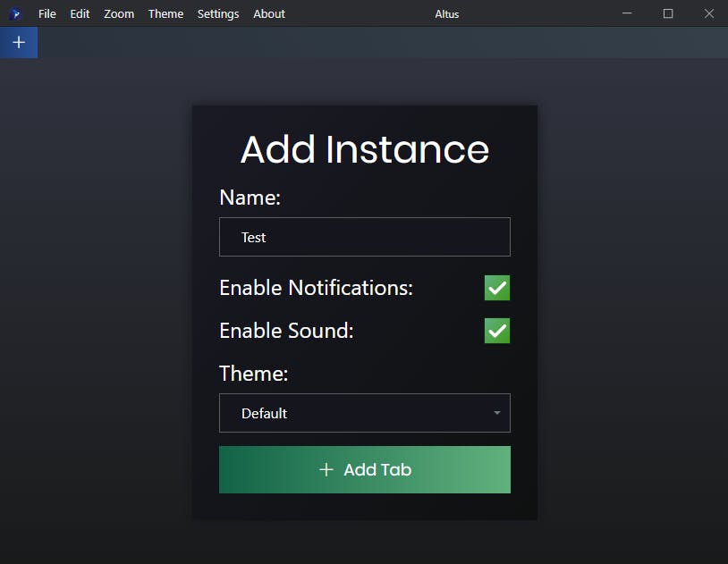
Task: Open the Edit menu
Action: (x=80, y=14)
